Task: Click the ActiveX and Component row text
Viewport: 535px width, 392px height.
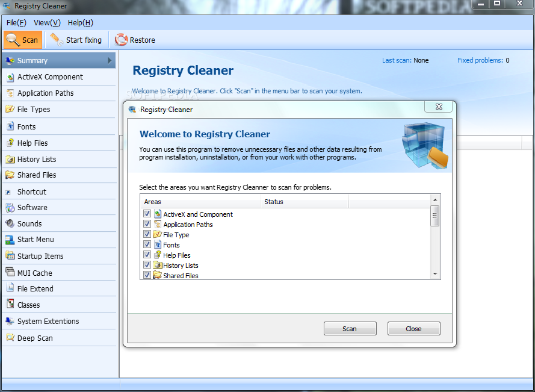Action: point(198,214)
